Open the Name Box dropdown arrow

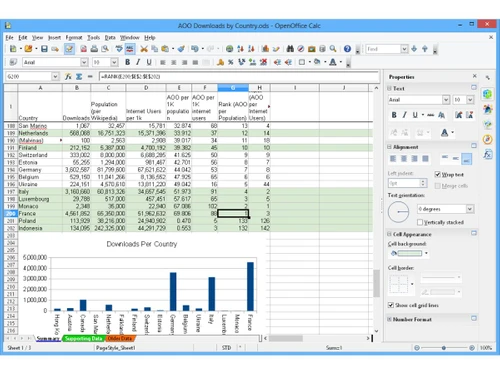click(55, 77)
